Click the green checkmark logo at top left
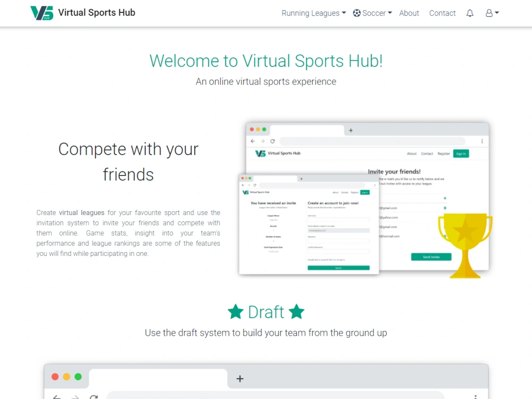Viewport: 532px width, 399px height. click(41, 12)
